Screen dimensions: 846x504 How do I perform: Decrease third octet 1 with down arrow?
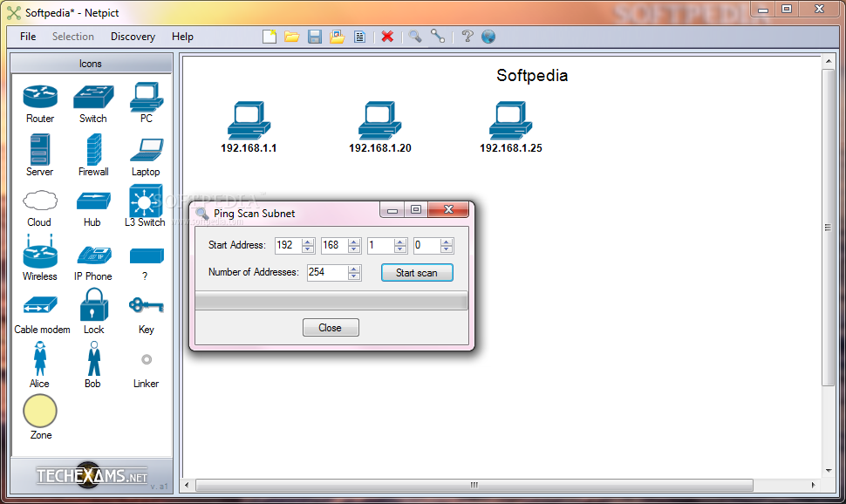(x=400, y=249)
